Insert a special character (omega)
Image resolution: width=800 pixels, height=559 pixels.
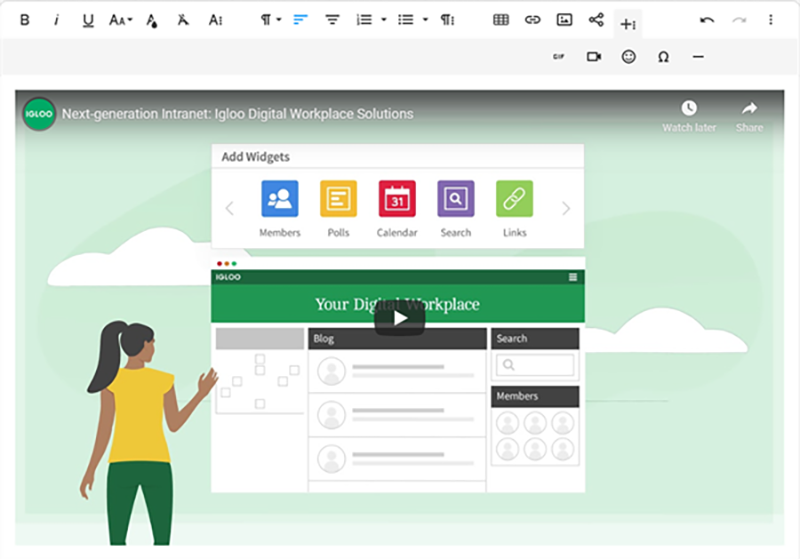click(663, 57)
